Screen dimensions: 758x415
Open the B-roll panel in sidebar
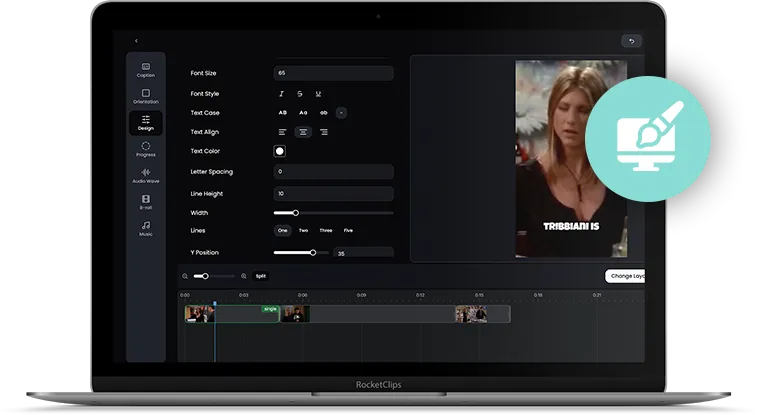point(146,202)
